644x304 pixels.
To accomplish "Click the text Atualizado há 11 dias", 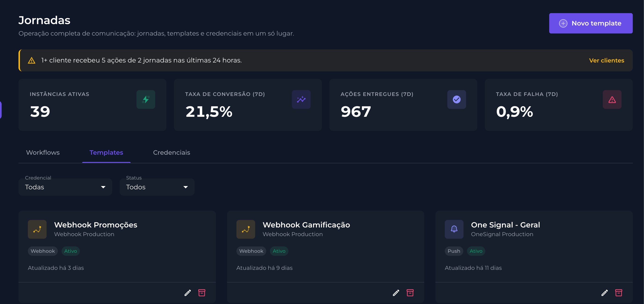I will pyautogui.click(x=473, y=268).
